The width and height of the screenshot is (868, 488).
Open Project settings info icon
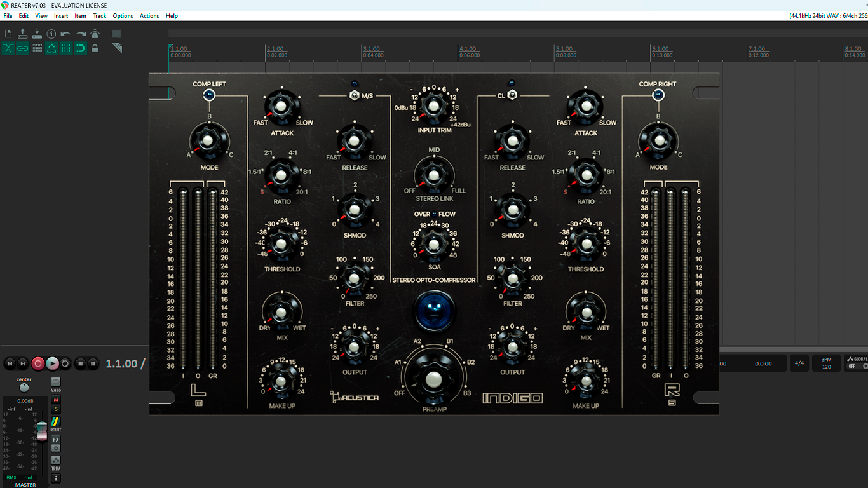pyautogui.click(x=51, y=34)
